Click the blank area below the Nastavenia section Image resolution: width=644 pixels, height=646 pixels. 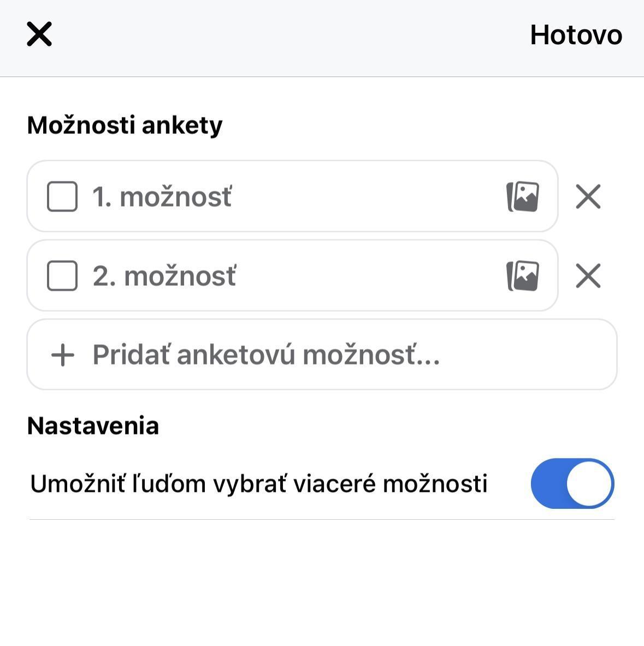(x=322, y=585)
